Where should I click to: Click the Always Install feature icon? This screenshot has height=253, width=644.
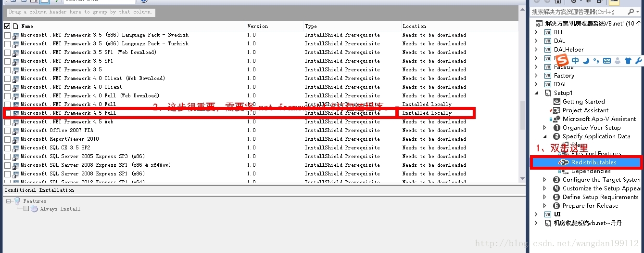click(34, 209)
